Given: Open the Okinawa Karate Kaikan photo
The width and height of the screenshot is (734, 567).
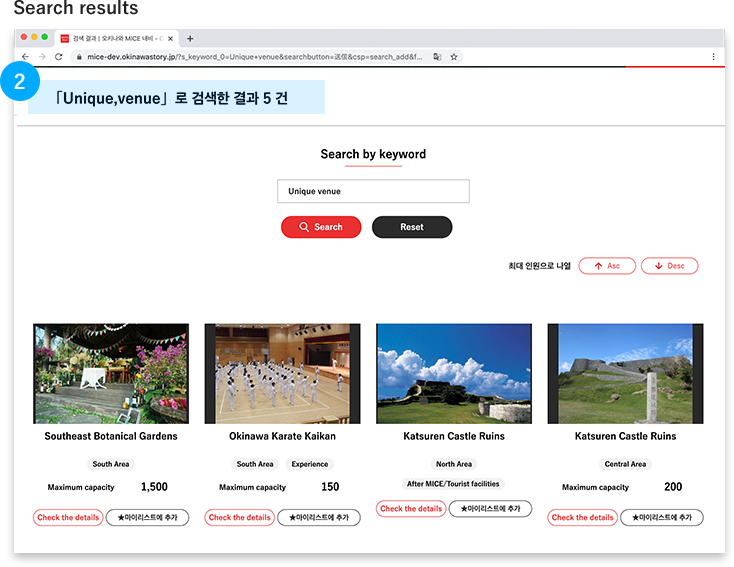Looking at the screenshot, I should [282, 374].
